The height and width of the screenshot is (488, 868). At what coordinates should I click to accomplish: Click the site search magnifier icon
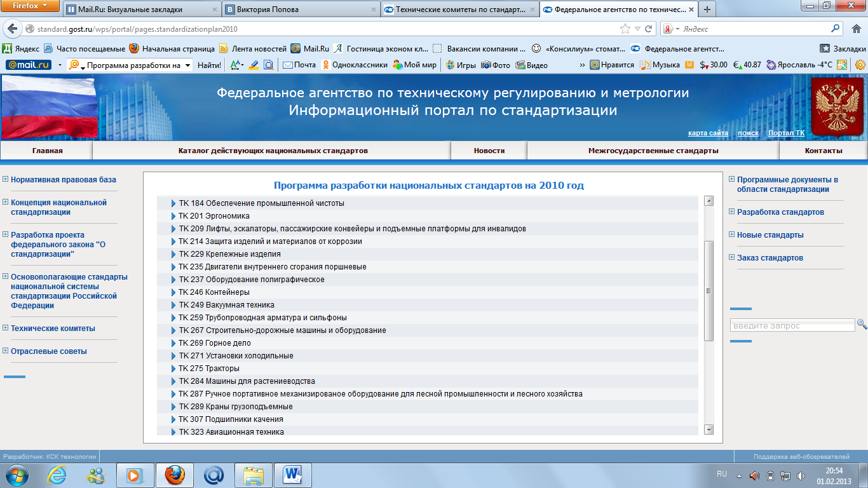click(862, 324)
